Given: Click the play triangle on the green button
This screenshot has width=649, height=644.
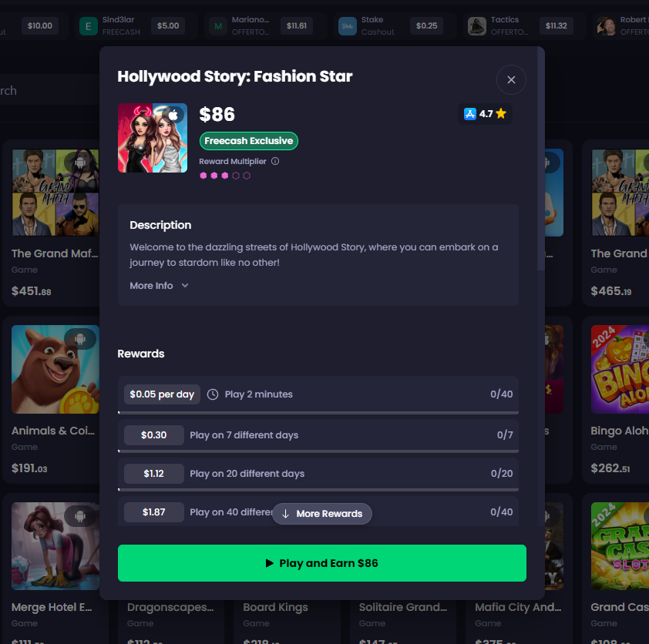Looking at the screenshot, I should tap(270, 563).
